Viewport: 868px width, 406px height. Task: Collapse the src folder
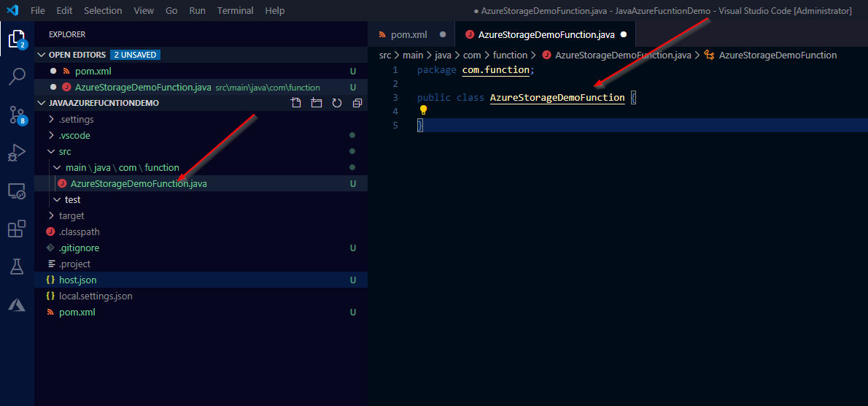(65, 151)
